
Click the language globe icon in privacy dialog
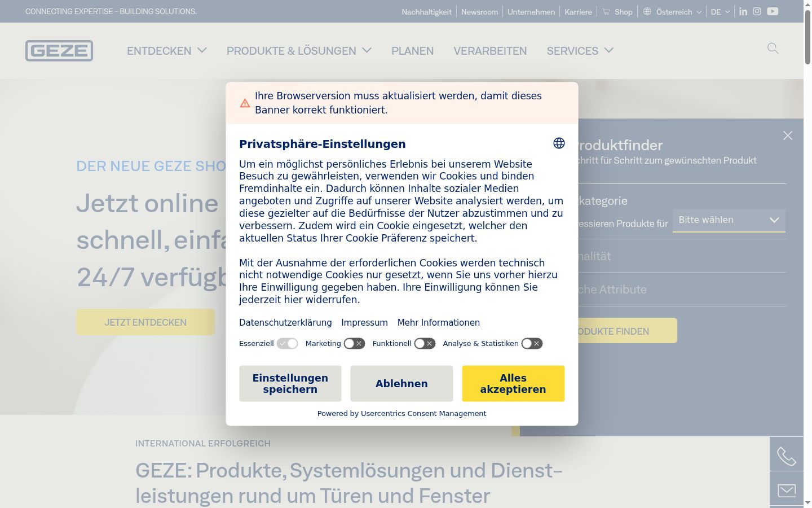point(559,143)
